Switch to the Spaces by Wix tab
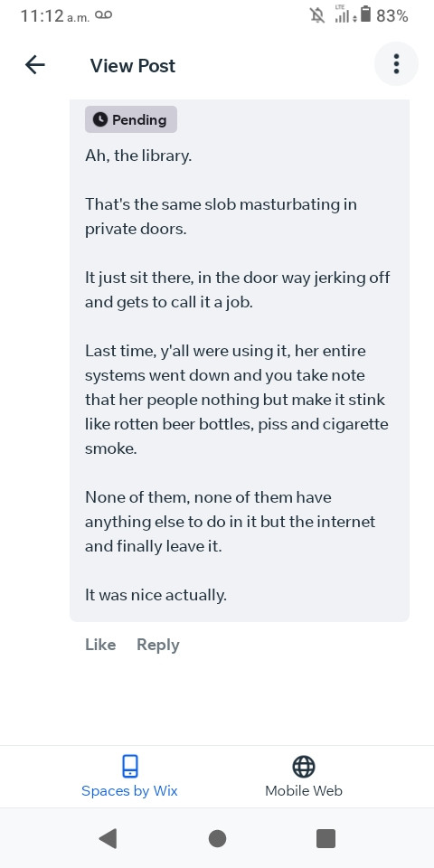Viewport: 434px width, 868px height. point(129,776)
